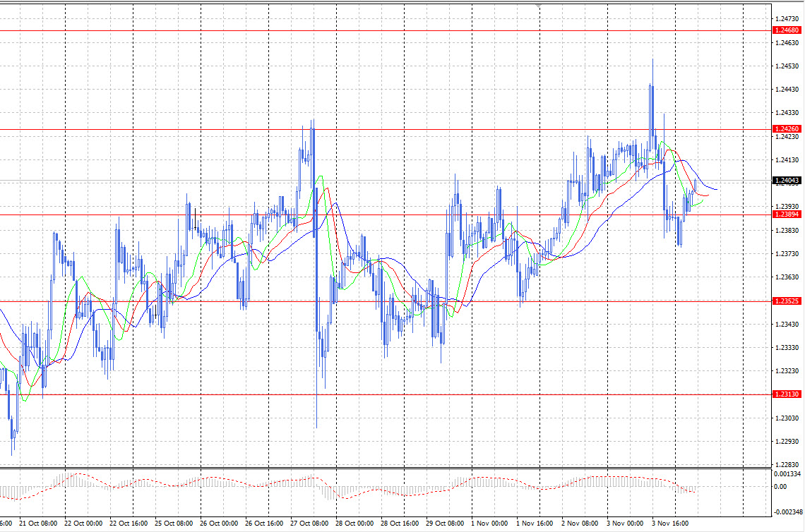805x532 pixels.
Task: Click the 29 Oct 08:00 time label
Action: tap(445, 524)
